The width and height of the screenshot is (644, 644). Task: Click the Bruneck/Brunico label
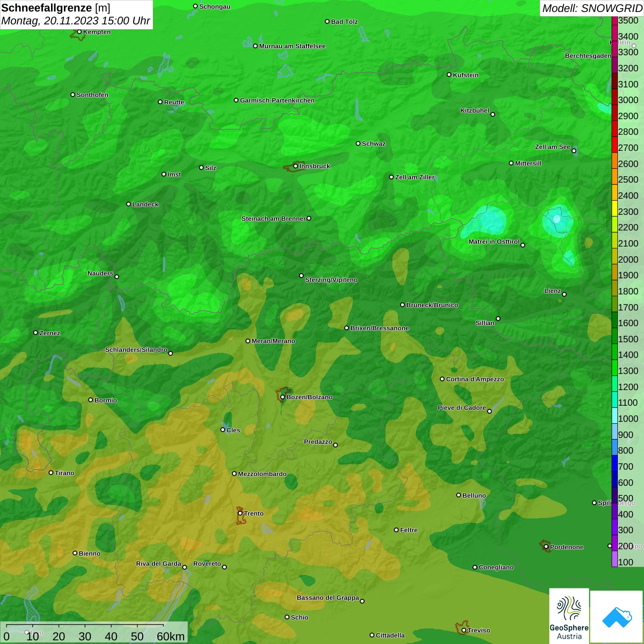(x=432, y=305)
